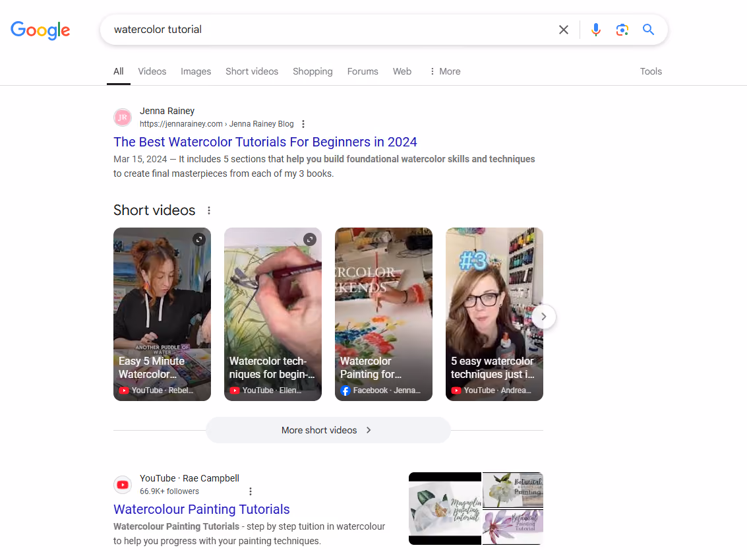
Task: Switch to the Images tab
Action: tap(196, 71)
